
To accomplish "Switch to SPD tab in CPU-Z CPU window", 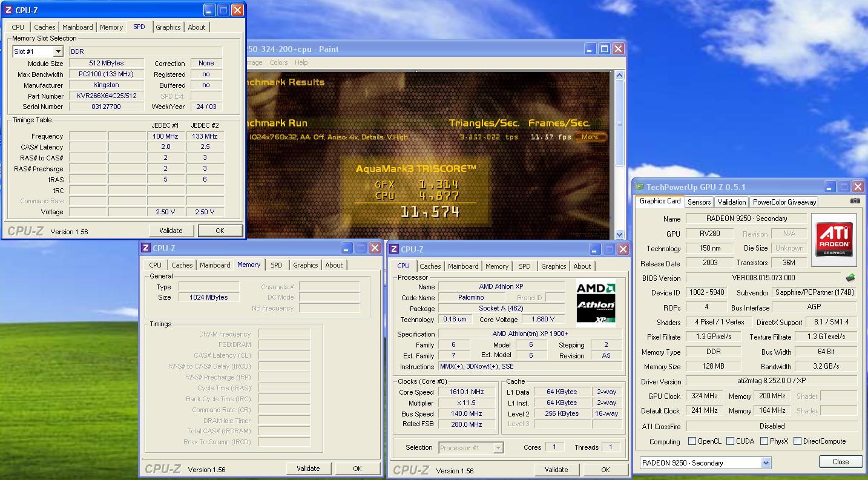I will [524, 266].
